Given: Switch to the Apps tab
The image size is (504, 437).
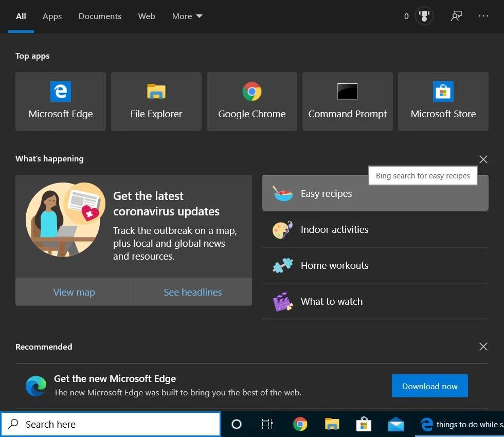Looking at the screenshot, I should pyautogui.click(x=52, y=16).
